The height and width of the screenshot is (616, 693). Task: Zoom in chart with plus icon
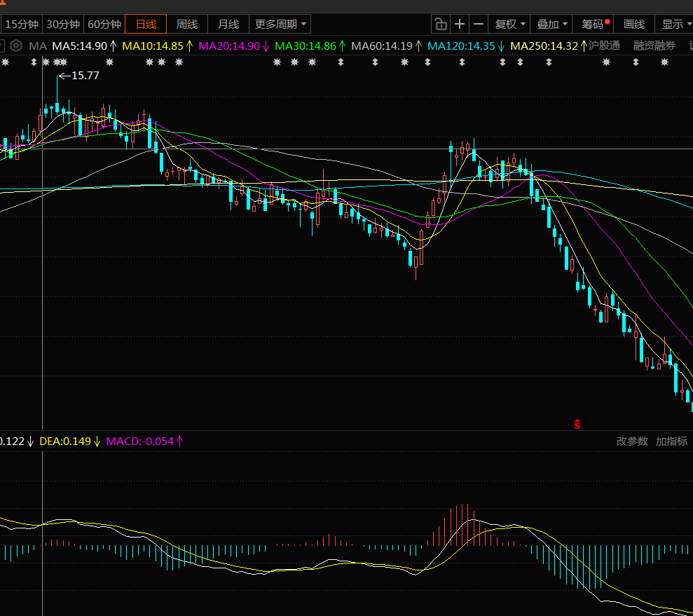pyautogui.click(x=460, y=25)
